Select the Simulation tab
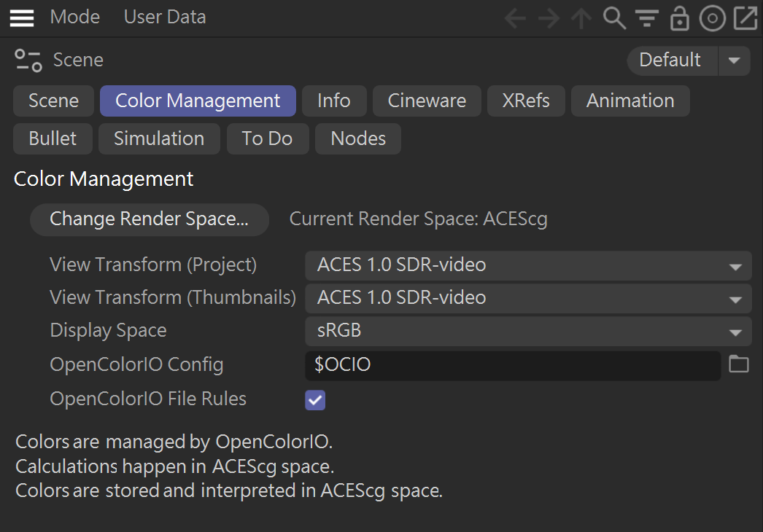Viewport: 763px width, 532px height. tap(159, 139)
